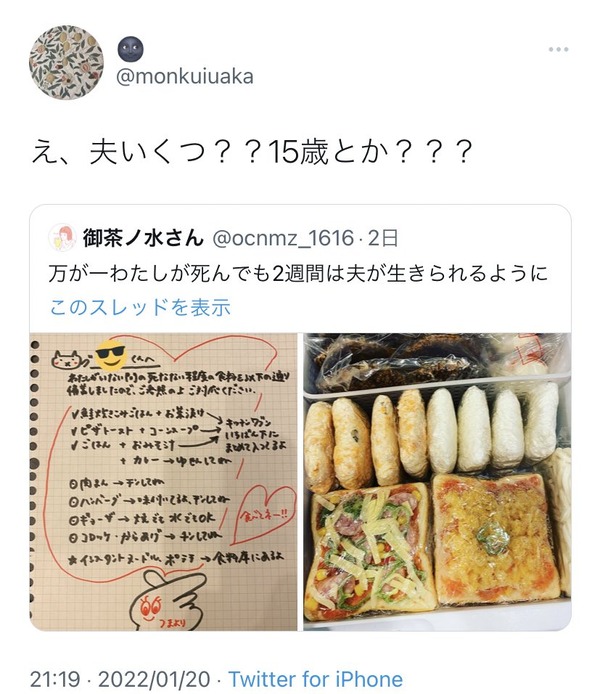The image size is (600, 694).
Task: Open the frozen food tray photo
Action: tap(437, 482)
